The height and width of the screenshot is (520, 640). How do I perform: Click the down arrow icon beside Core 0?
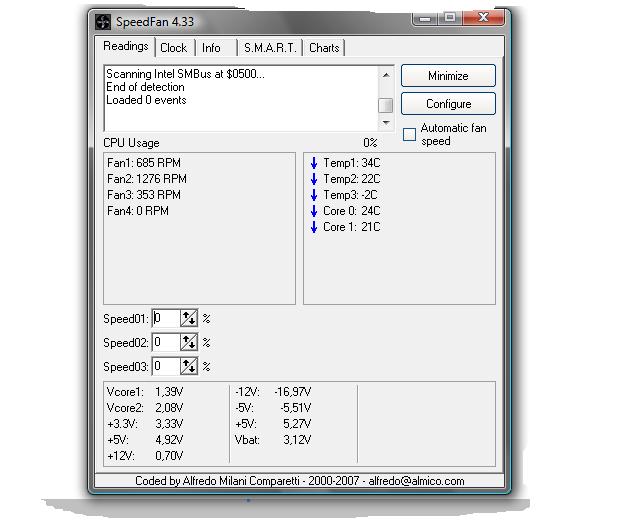coord(314,211)
